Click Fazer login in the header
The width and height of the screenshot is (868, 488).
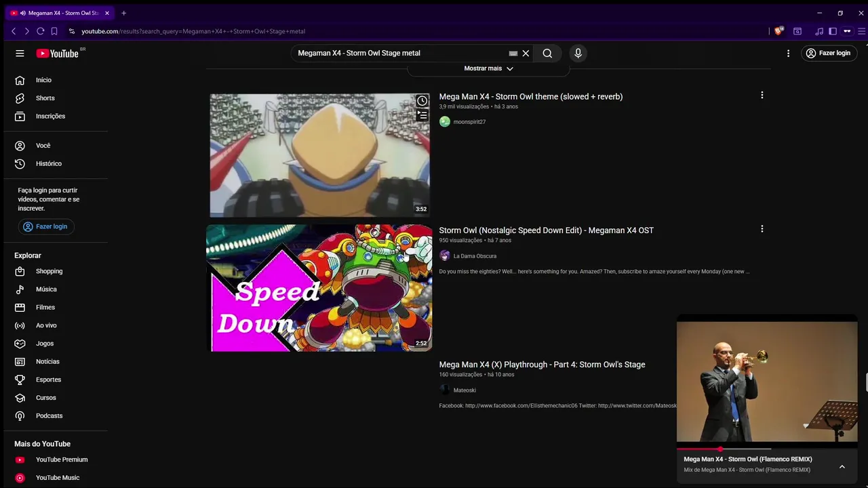(827, 53)
